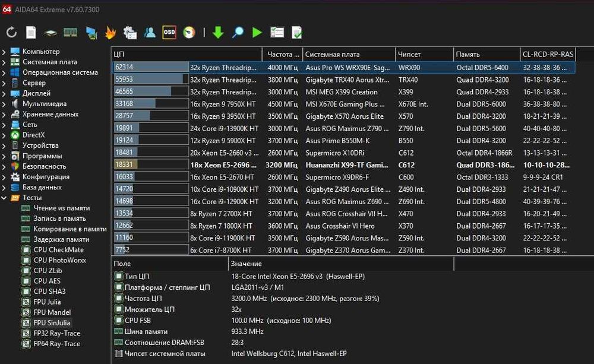The width and height of the screenshot is (594, 364).
Task: Open FPU Mandel test
Action: tap(52, 312)
